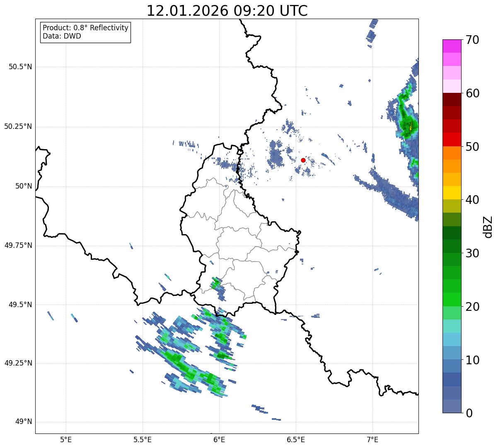Click the 50°N latitude label
Image resolution: width=498 pixels, height=448 pixels.
pos(24,186)
